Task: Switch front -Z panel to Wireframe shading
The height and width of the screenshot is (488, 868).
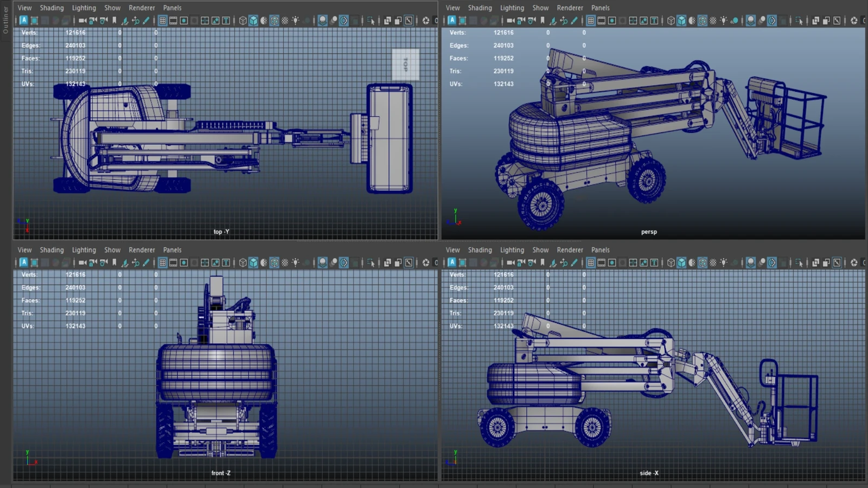Action: pyautogui.click(x=242, y=262)
